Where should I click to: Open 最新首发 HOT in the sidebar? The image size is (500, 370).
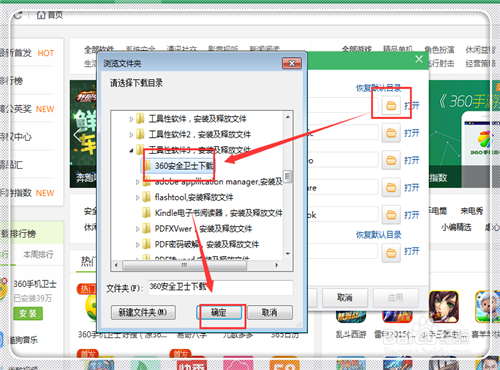point(27,53)
